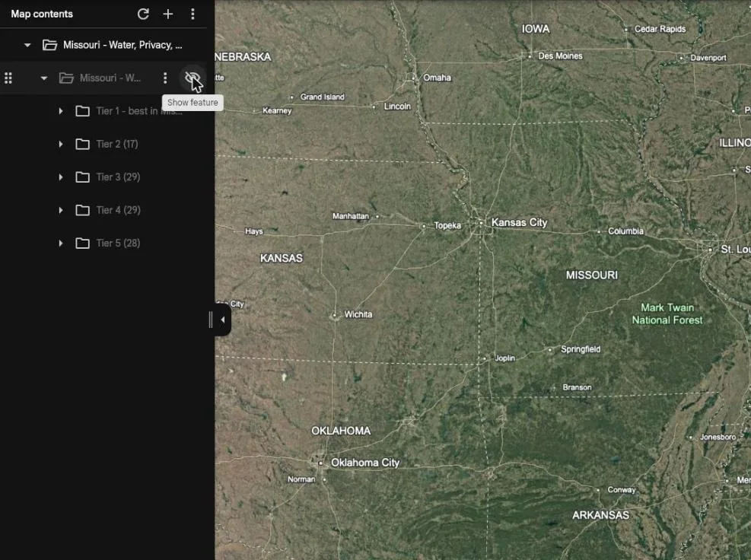Click the Grand Island label
Image resolution: width=751 pixels, height=560 pixels.
pyautogui.click(x=323, y=97)
